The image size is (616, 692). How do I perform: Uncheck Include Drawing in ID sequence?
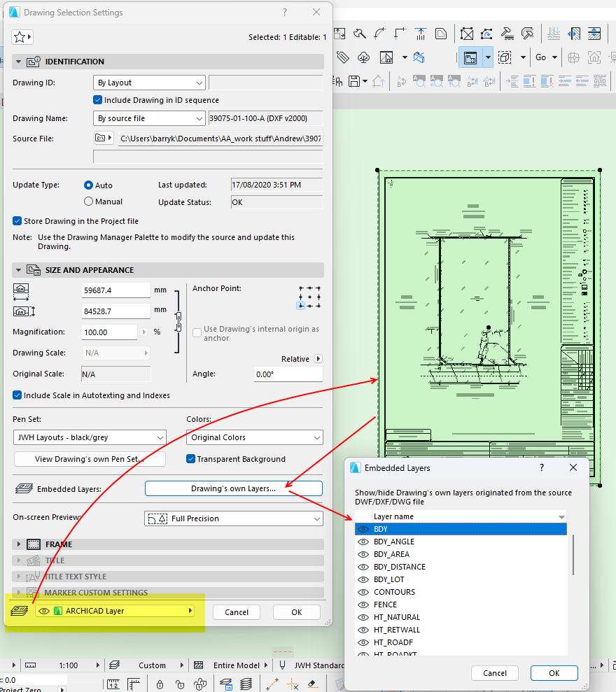(x=98, y=100)
